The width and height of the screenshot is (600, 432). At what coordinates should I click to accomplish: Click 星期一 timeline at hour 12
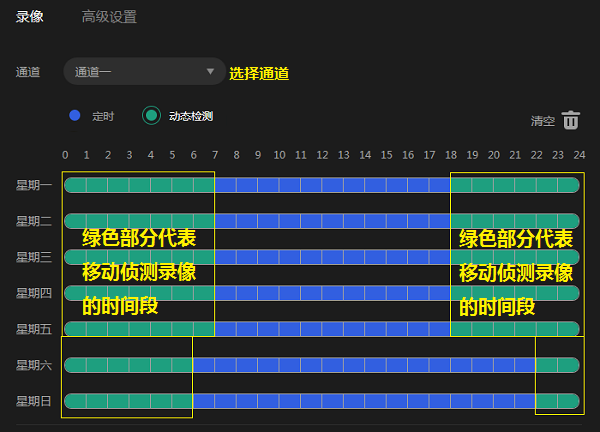tap(332, 184)
